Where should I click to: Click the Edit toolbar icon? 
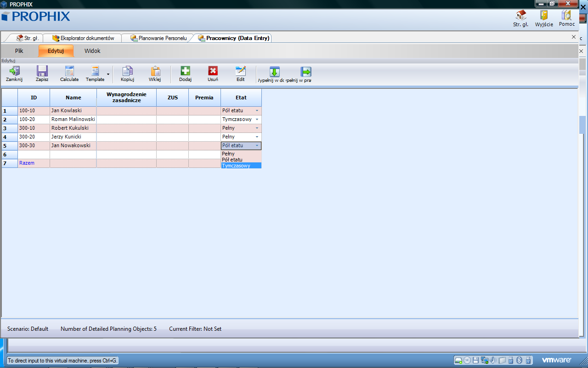(241, 71)
